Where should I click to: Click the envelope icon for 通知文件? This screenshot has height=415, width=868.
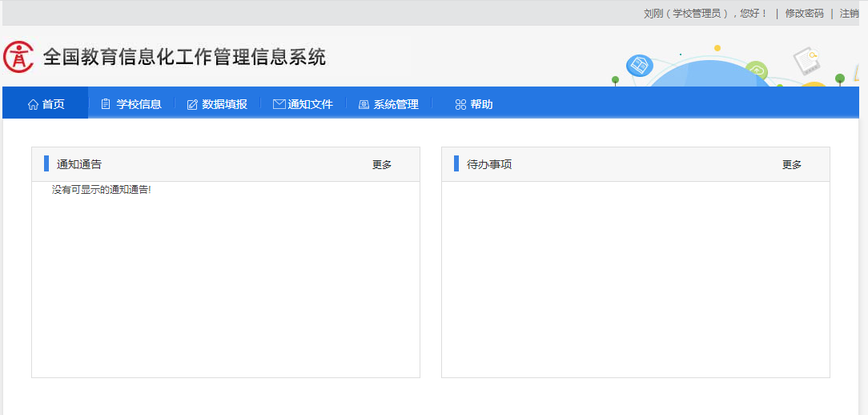[x=279, y=103]
